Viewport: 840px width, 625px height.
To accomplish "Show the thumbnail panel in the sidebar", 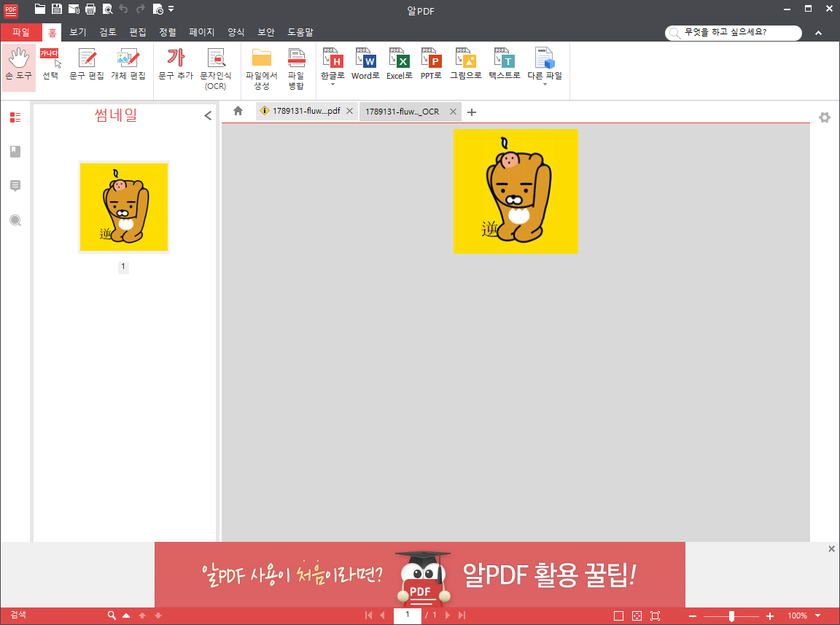I will (x=15, y=117).
